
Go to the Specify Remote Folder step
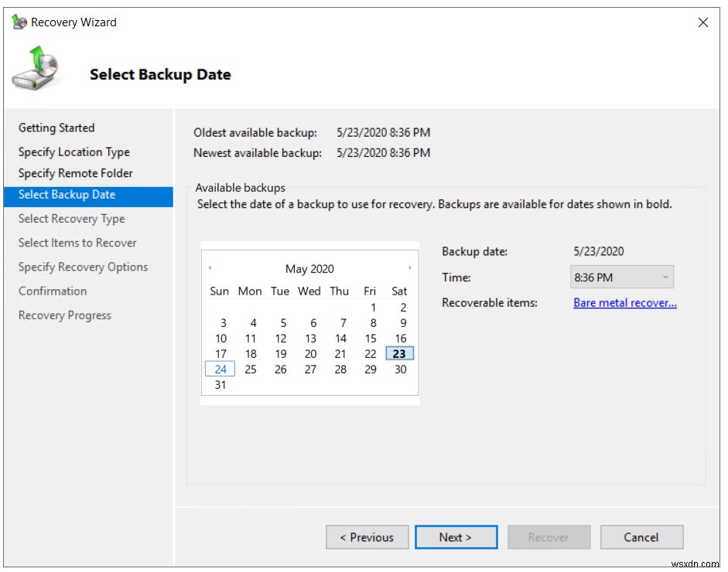76,173
